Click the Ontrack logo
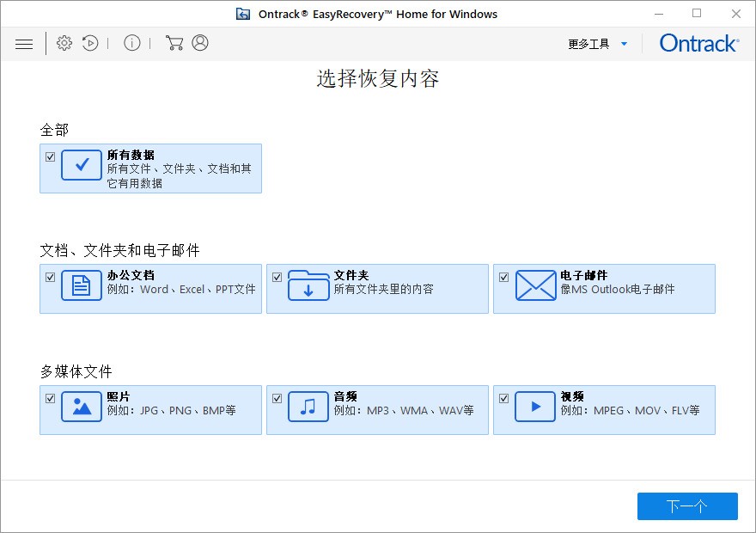Image resolution: width=756 pixels, height=533 pixels. coord(698,43)
